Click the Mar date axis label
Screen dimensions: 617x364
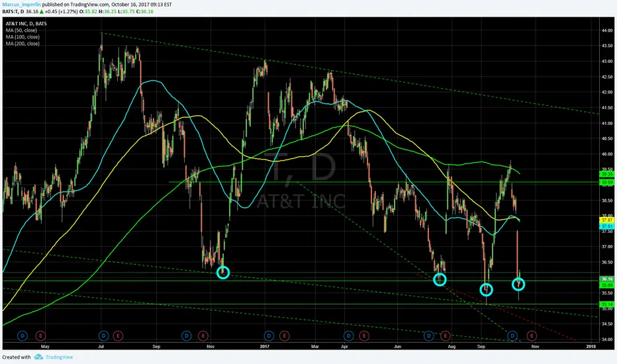[315, 347]
